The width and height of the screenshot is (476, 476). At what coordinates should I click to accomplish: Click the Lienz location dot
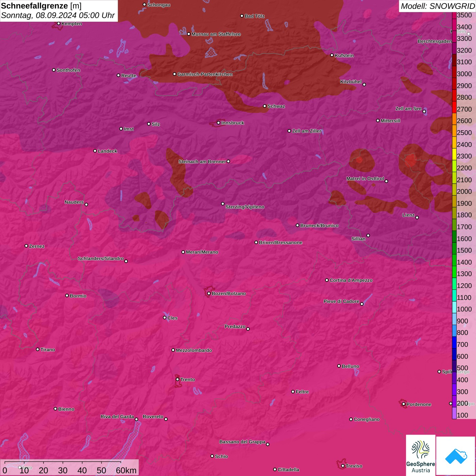(417, 218)
